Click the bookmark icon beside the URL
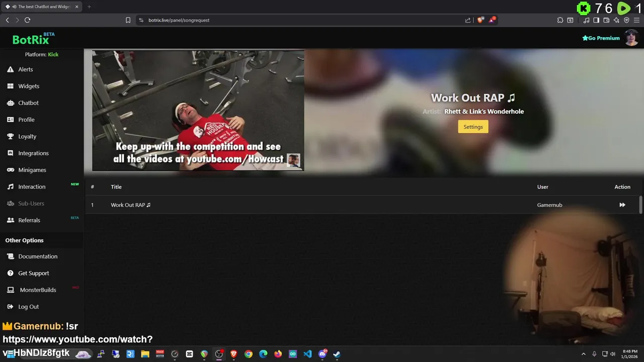The image size is (644, 362). coord(128,20)
